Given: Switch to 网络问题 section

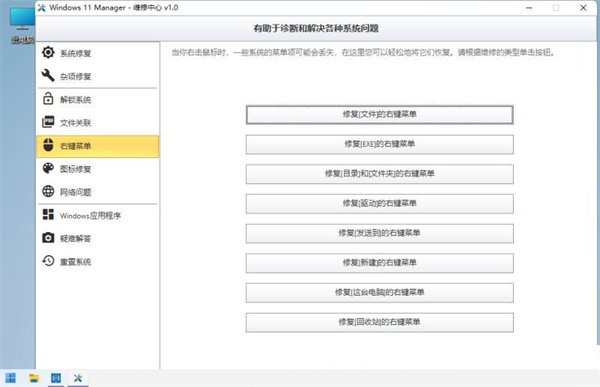Looking at the screenshot, I should click(x=98, y=192).
